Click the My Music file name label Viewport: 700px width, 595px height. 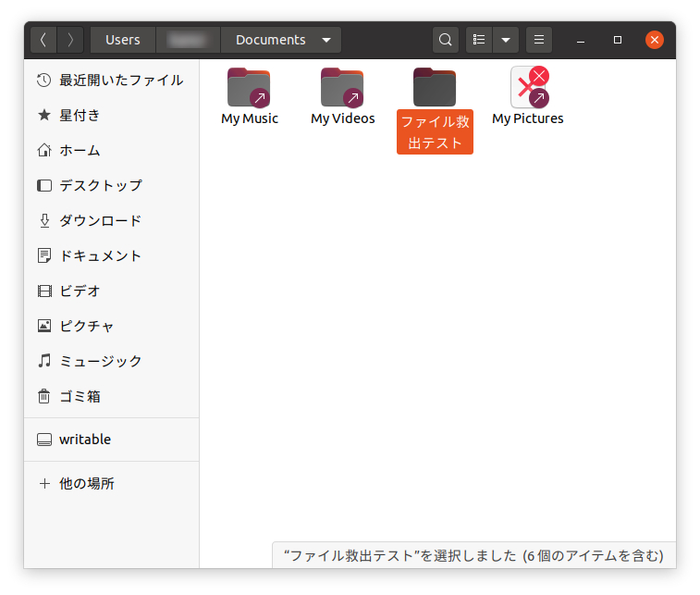(250, 118)
